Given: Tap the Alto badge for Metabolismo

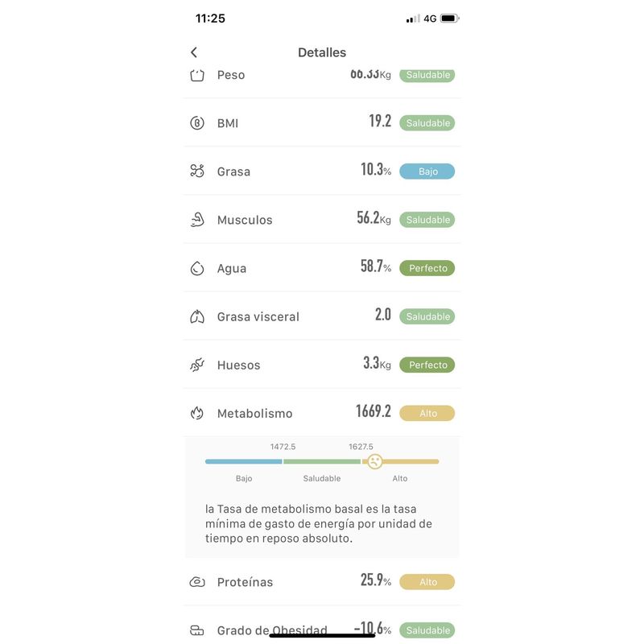Looking at the screenshot, I should tap(427, 413).
